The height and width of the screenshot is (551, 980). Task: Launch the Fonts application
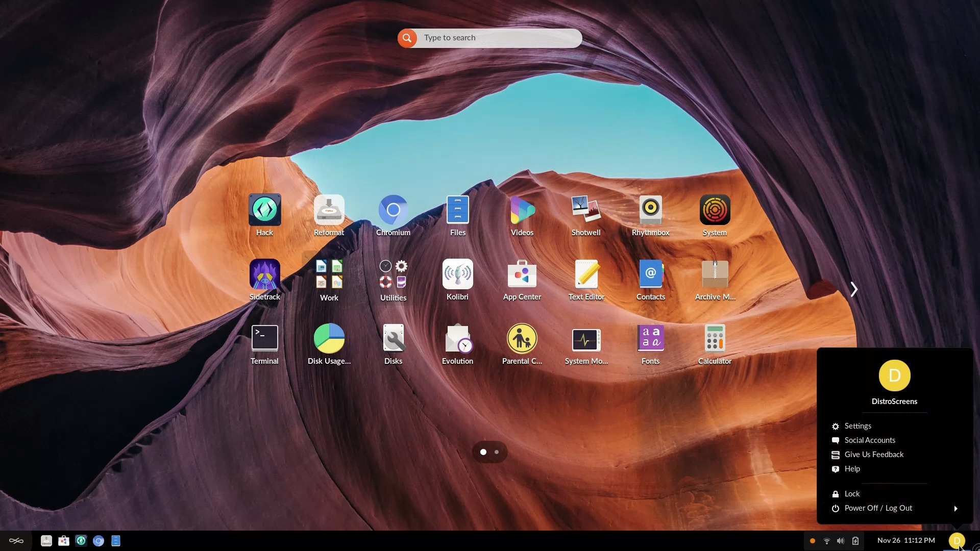point(650,339)
